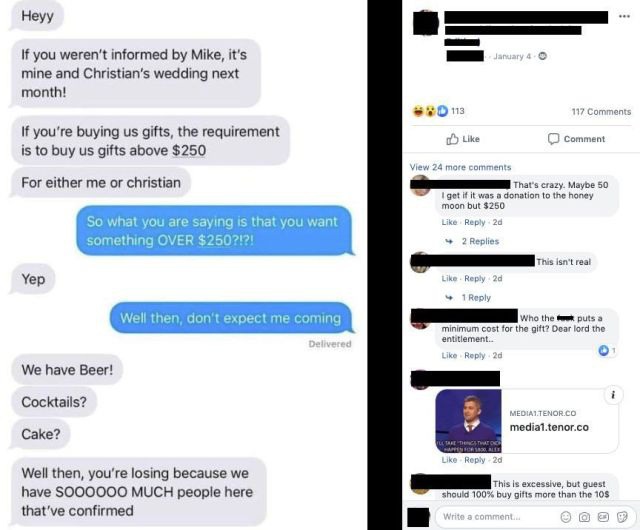Image resolution: width=640 pixels, height=530 pixels.
Task: Like the 'That's crazy' comment
Action: coord(449,222)
